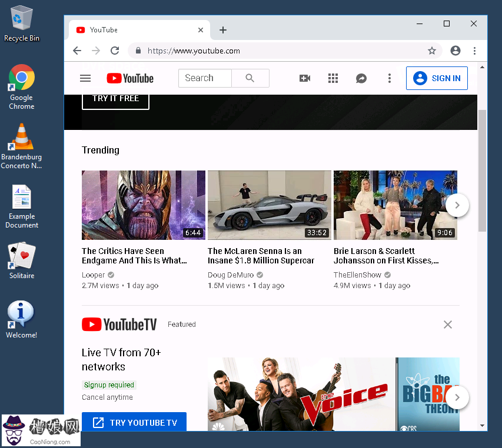This screenshot has height=448, width=502.
Task: Click the SIGN IN button
Action: [437, 78]
